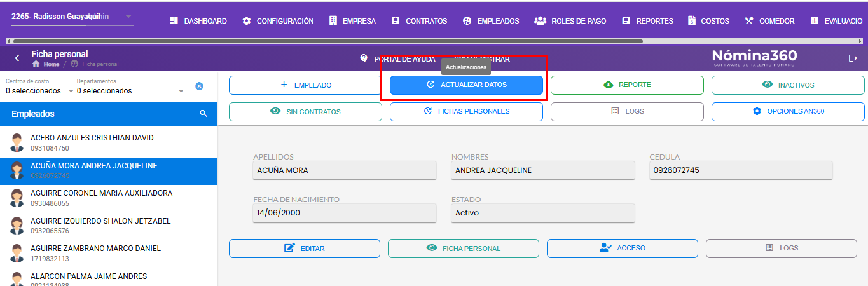Screen dimensions: 868x286
Task: Click the avatar of ACEBO ANZULES CRISTHIAN DAVID
Action: tap(17, 143)
